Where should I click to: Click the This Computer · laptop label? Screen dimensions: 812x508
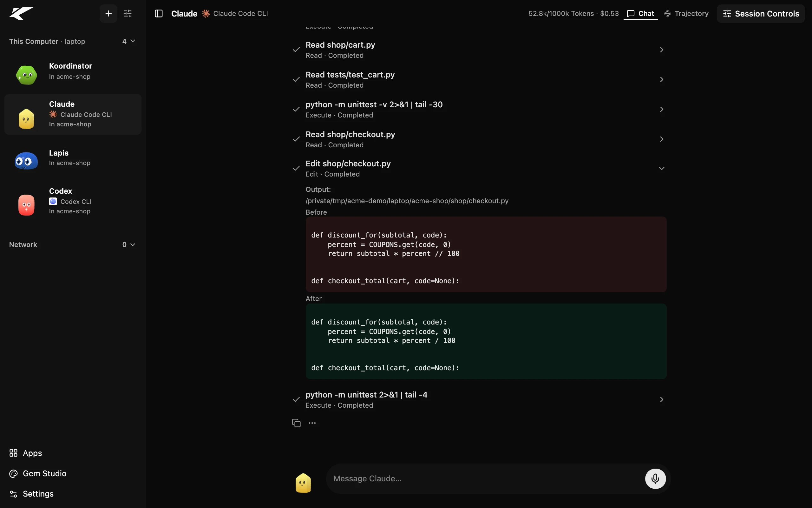47,41
